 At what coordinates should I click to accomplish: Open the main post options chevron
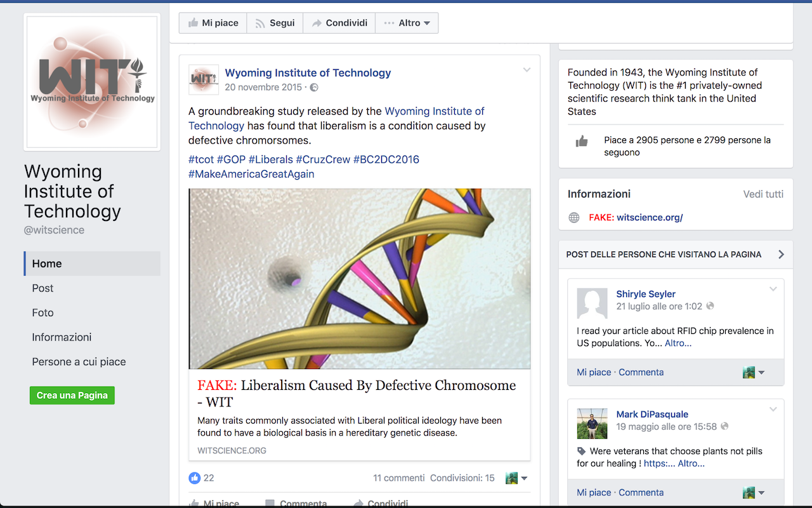(527, 70)
